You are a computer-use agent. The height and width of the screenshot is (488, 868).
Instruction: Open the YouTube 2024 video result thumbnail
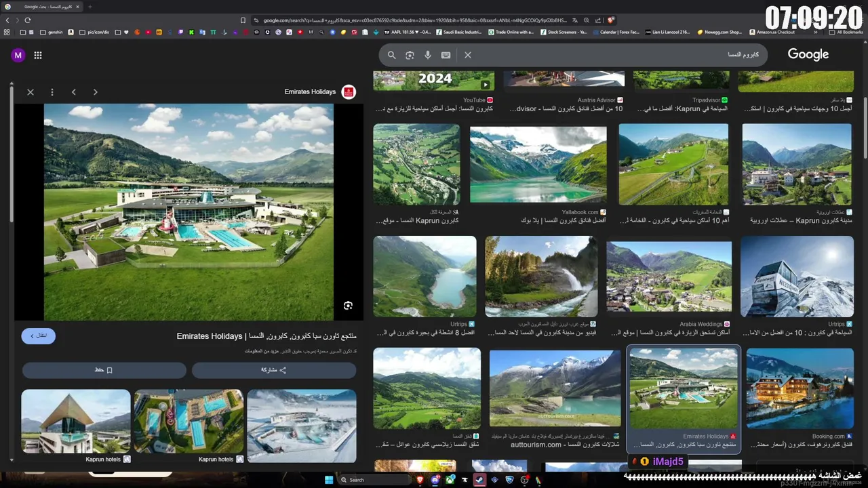[434, 80]
